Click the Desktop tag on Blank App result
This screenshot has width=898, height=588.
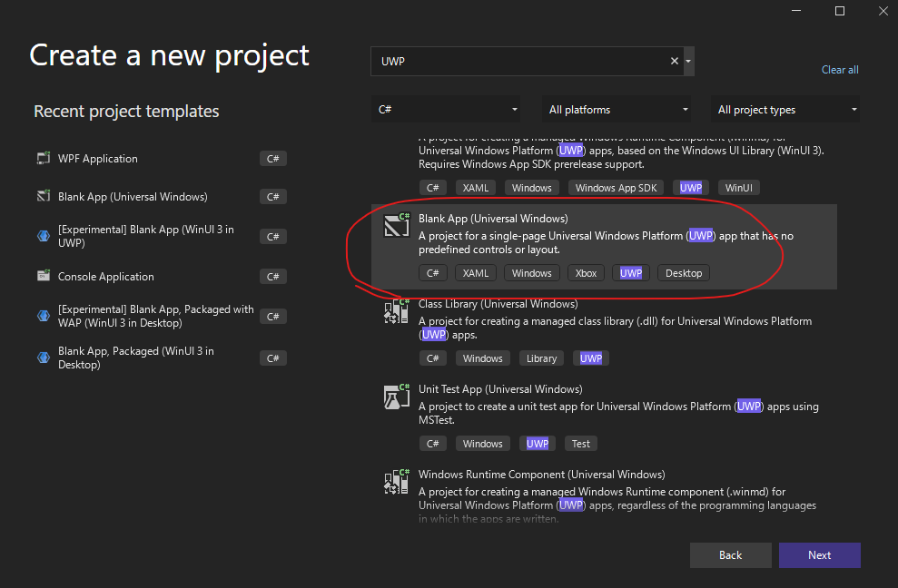pyautogui.click(x=684, y=273)
